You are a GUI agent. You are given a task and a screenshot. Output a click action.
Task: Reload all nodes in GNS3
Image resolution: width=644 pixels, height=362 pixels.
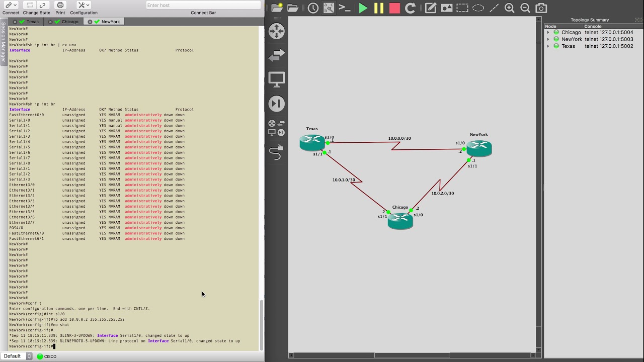click(x=411, y=8)
